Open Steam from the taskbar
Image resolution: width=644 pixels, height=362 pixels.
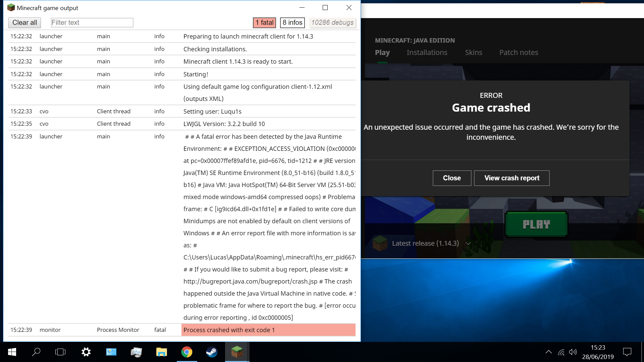coord(212,352)
